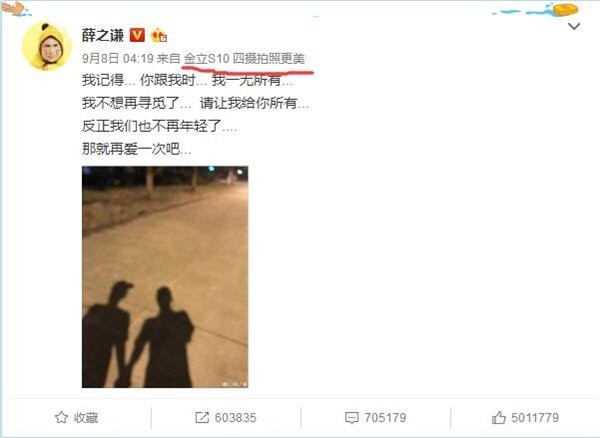Viewport: 600px width, 438px height.
Task: Expand the post options chevron
Action: (574, 26)
